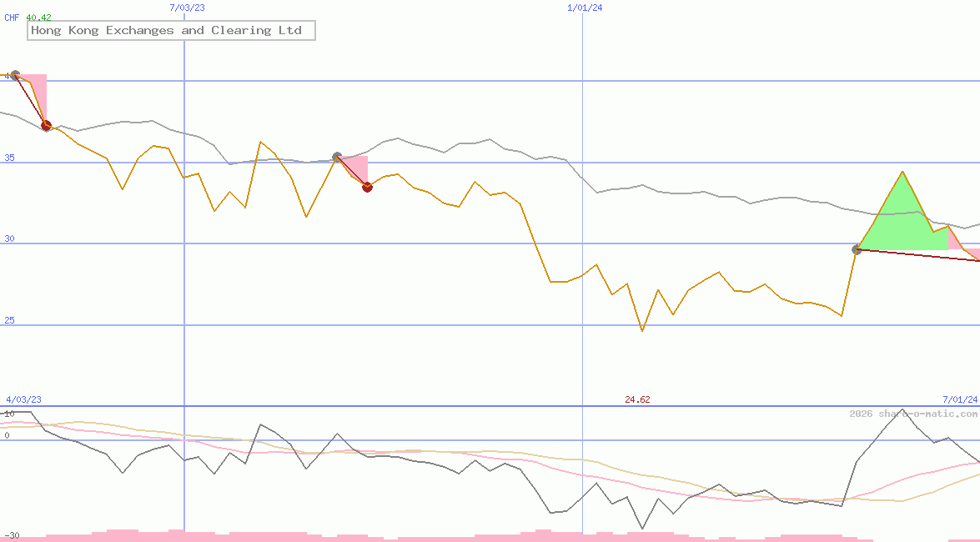Select the red marker below the 35 line
The height and width of the screenshot is (542, 980).
[x=367, y=187]
